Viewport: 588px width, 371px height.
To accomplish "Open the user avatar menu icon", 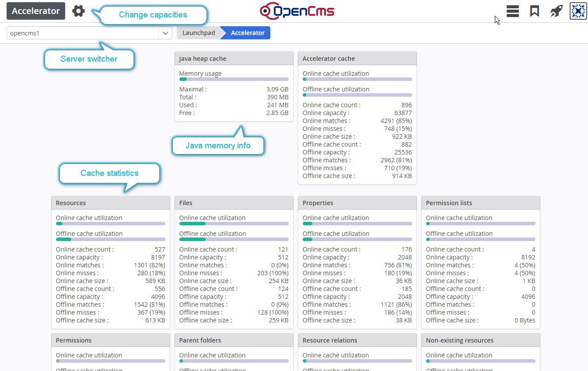I will pyautogui.click(x=578, y=11).
